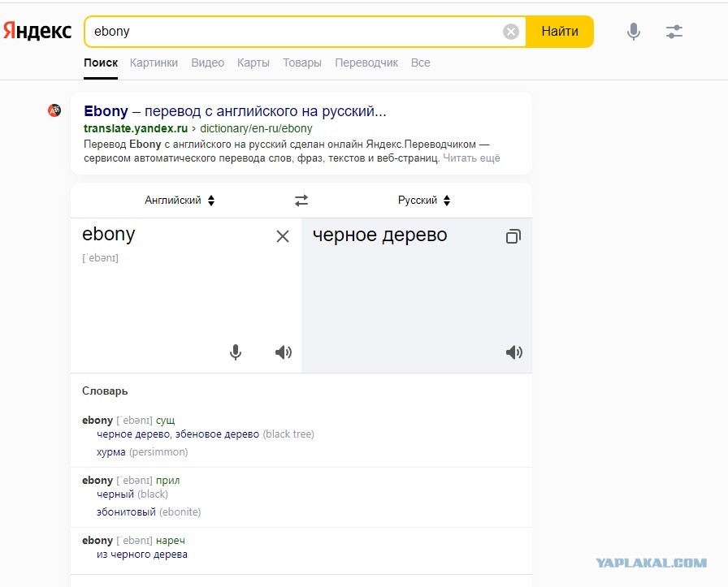
Task: Open dictionary entry из черного дерева
Action: pos(142,555)
